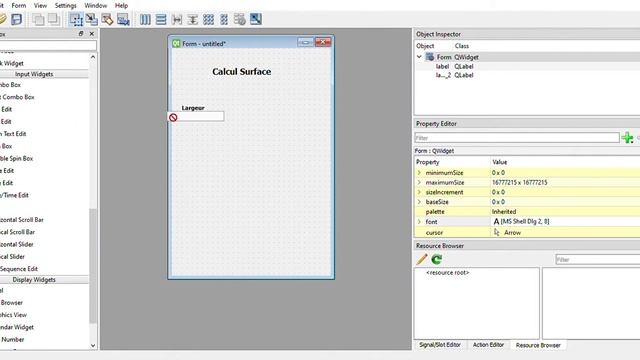Collapse the Form node in Object Inspector
This screenshot has width=640, height=360.
pos(419,57)
